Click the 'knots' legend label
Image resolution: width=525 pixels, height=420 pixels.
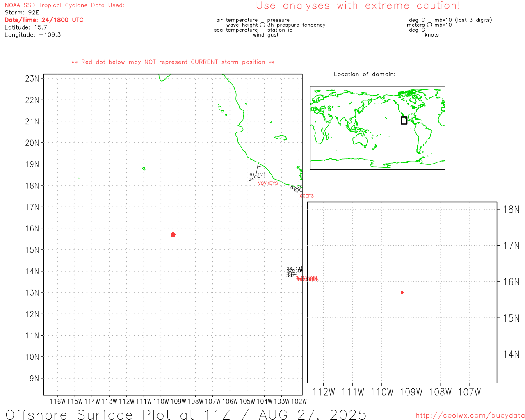(x=432, y=35)
